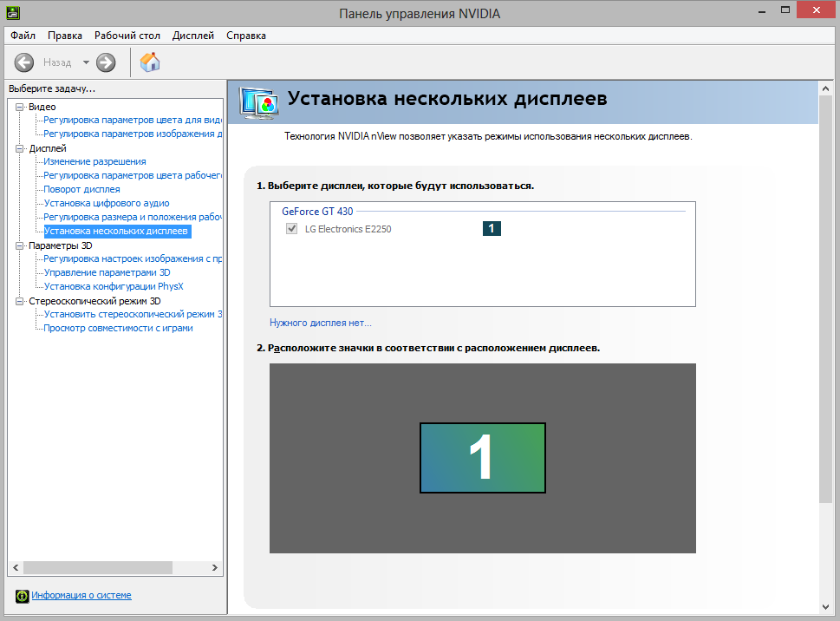Click the Видео category label
Screen dimensions: 840x621
[x=42, y=107]
